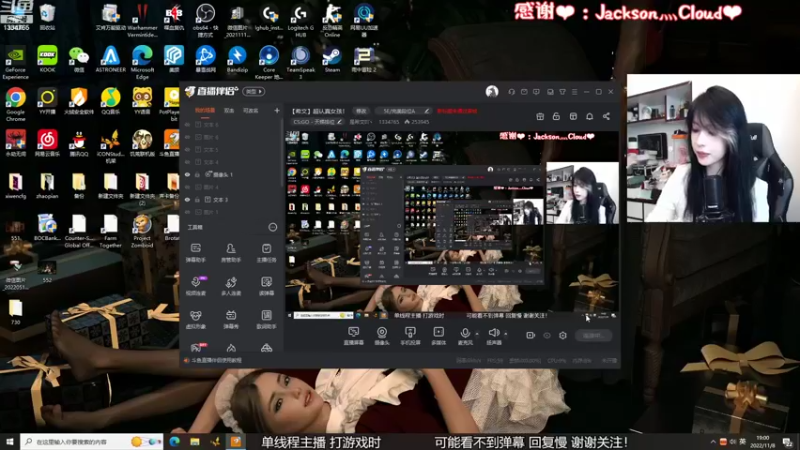Open the 弹幕助手 danmaku assistant tool
Image resolution: width=800 pixels, height=450 pixels.
(x=195, y=253)
